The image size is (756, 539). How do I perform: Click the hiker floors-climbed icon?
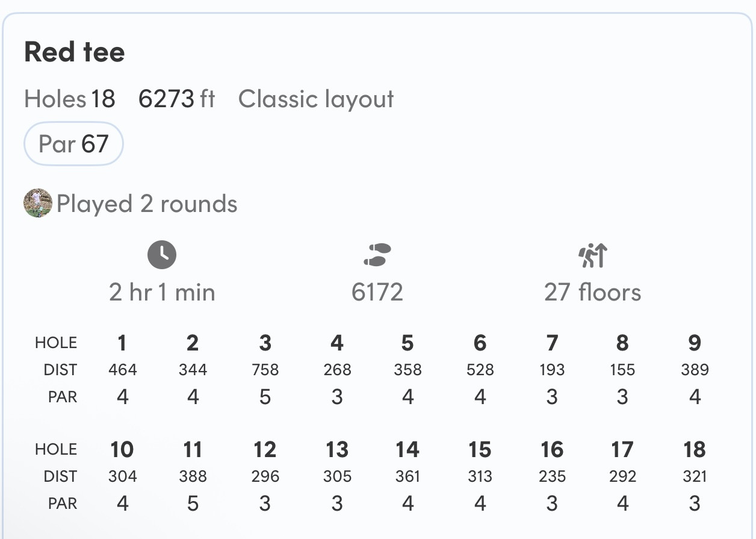(593, 255)
